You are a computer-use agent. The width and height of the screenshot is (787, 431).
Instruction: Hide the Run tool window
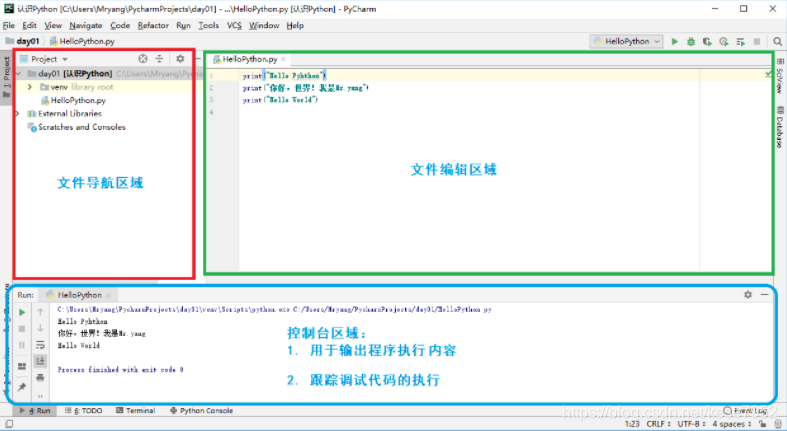(x=764, y=295)
